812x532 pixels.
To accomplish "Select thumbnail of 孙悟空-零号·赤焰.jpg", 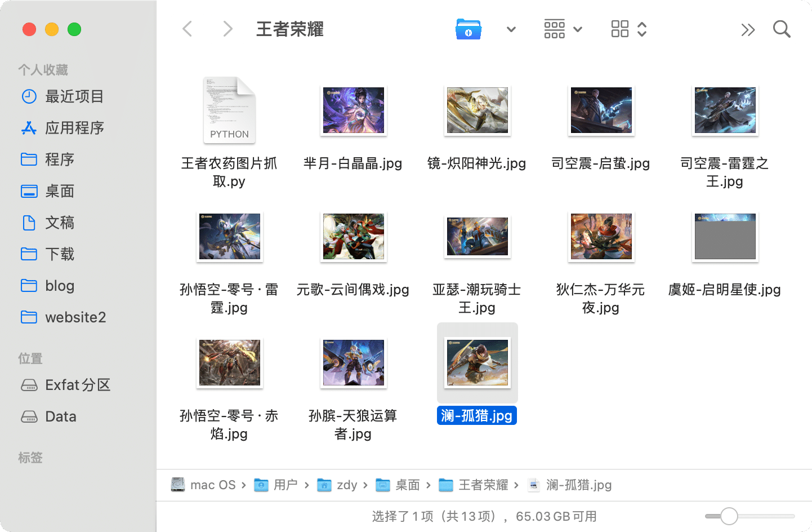I will [230, 363].
